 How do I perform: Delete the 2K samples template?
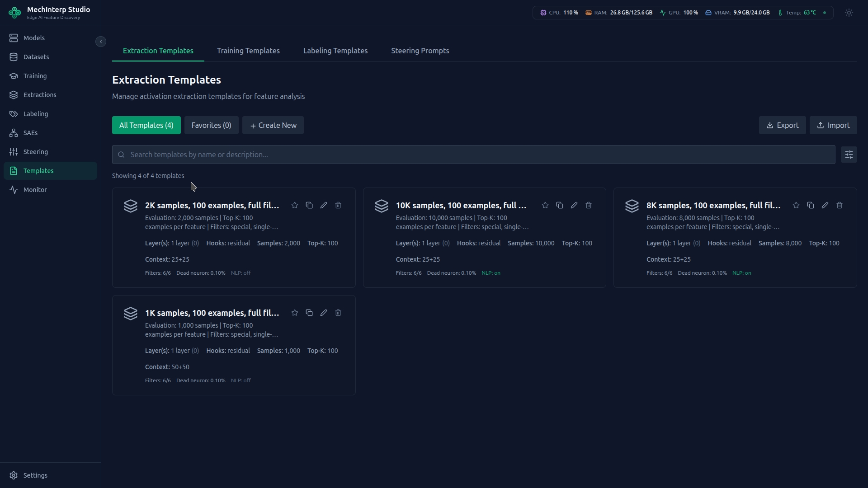(338, 205)
